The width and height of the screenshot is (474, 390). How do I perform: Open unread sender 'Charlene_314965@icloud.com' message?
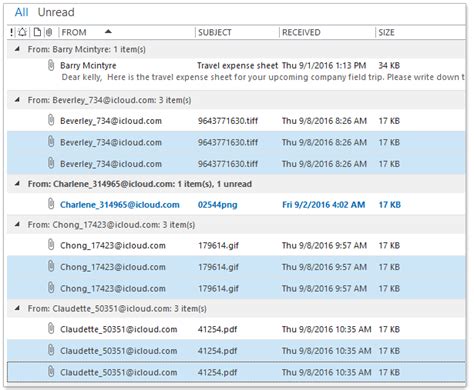pyautogui.click(x=120, y=205)
